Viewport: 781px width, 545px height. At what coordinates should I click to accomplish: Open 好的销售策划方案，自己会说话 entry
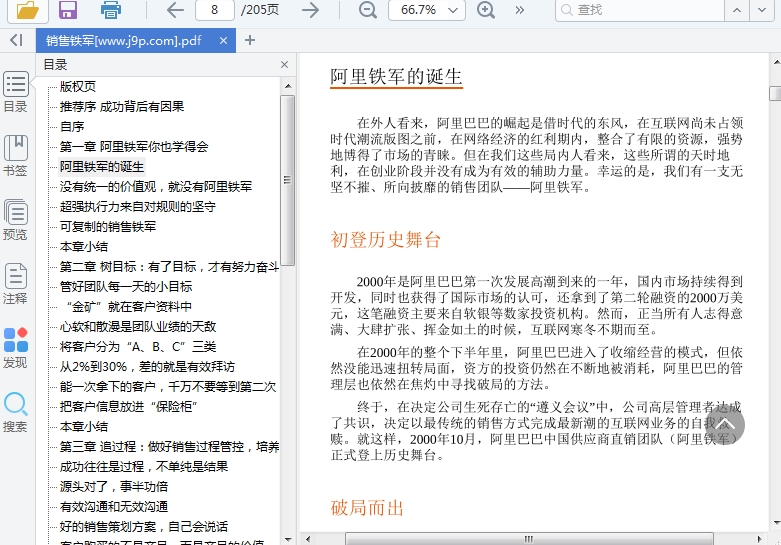click(144, 527)
